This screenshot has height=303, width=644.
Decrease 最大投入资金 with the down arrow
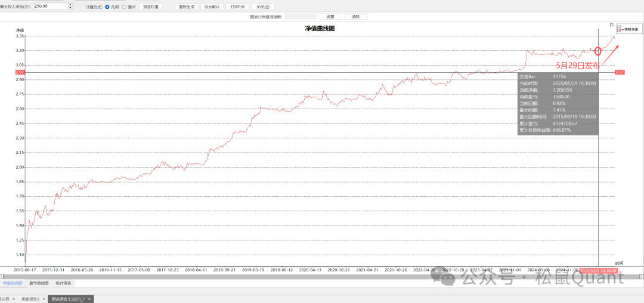71,8
